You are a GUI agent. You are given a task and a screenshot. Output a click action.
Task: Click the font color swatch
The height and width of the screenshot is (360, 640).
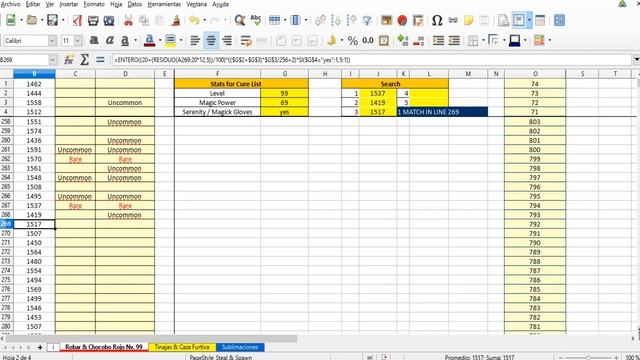(149, 40)
